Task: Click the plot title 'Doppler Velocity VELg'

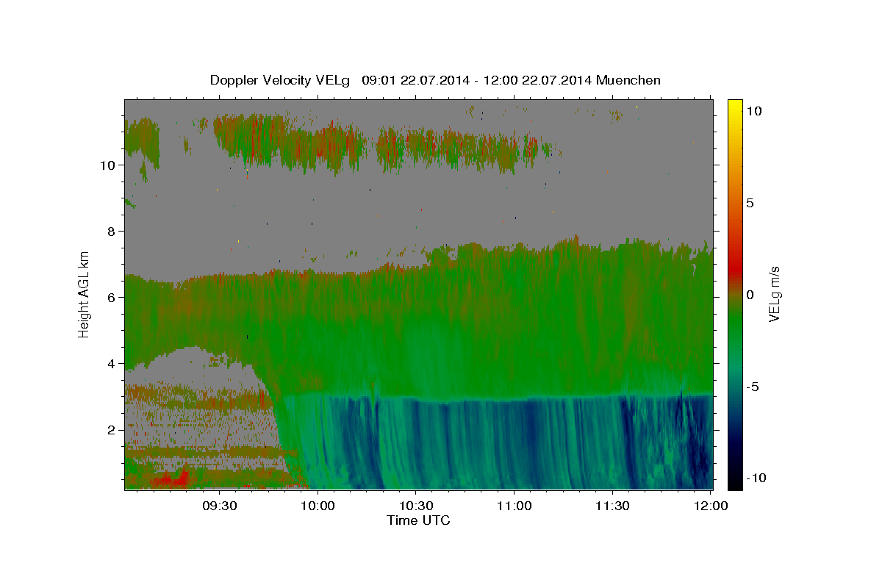Action: (x=282, y=80)
